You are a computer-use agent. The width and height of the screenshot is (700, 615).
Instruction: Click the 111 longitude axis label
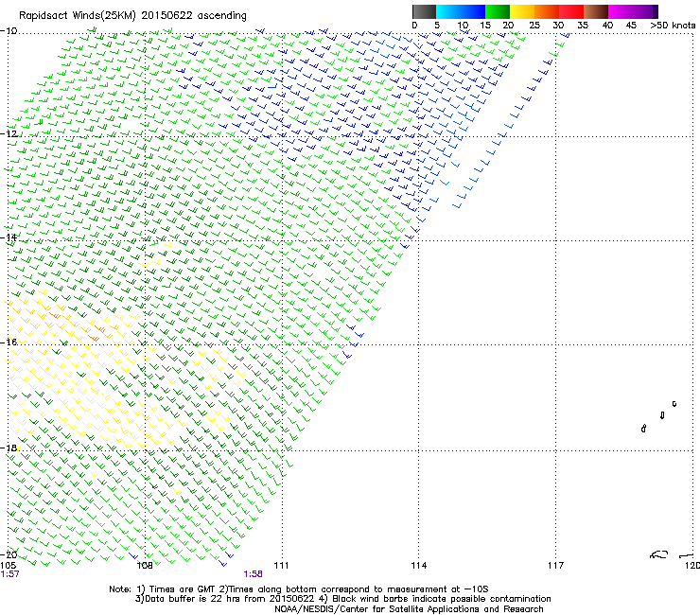click(x=281, y=566)
